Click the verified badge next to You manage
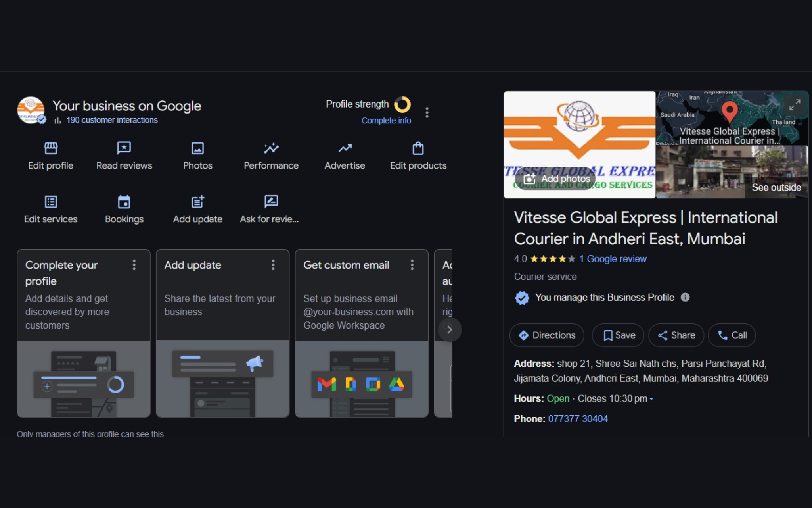Viewport: 812px width, 508px height. coord(522,298)
